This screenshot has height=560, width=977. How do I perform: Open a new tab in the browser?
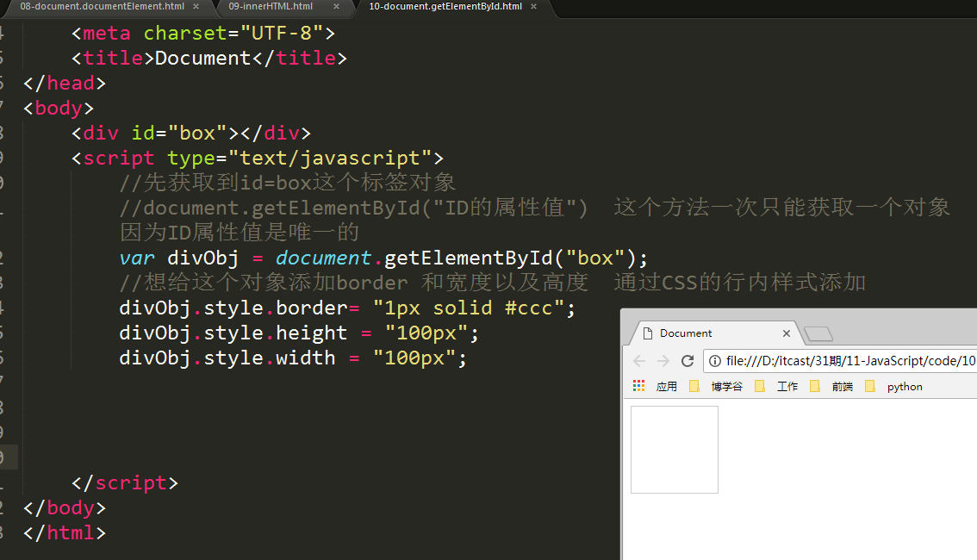click(x=818, y=334)
